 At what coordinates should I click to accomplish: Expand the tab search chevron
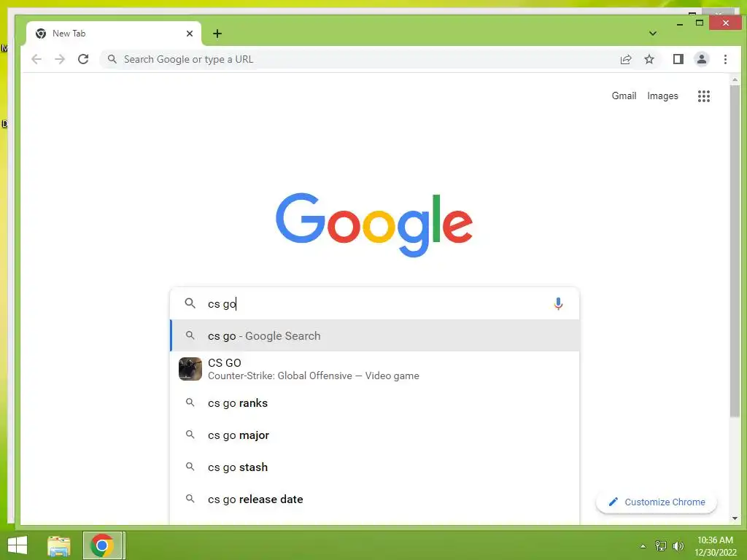(653, 34)
